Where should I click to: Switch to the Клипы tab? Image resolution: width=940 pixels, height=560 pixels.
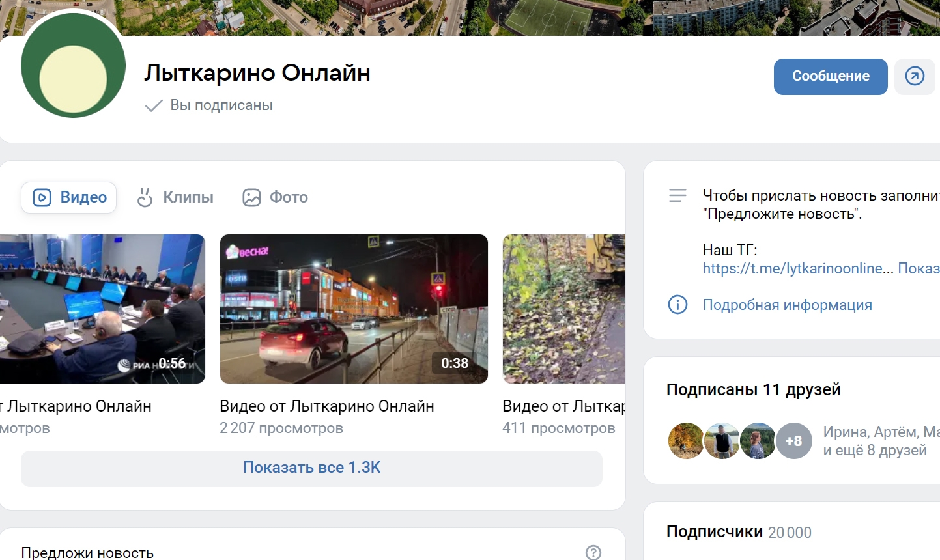pos(175,197)
